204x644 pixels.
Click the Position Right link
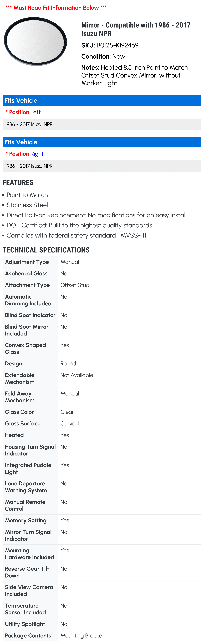pos(37,154)
